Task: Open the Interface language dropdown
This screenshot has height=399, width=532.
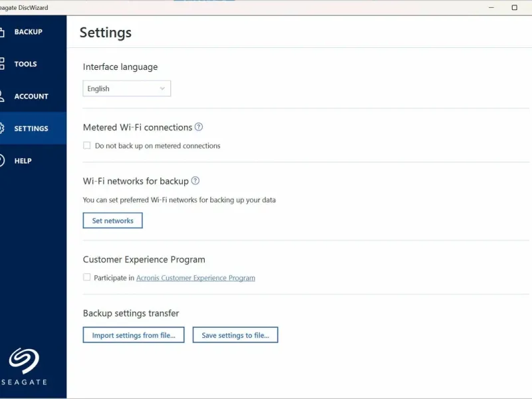Action: (x=126, y=88)
